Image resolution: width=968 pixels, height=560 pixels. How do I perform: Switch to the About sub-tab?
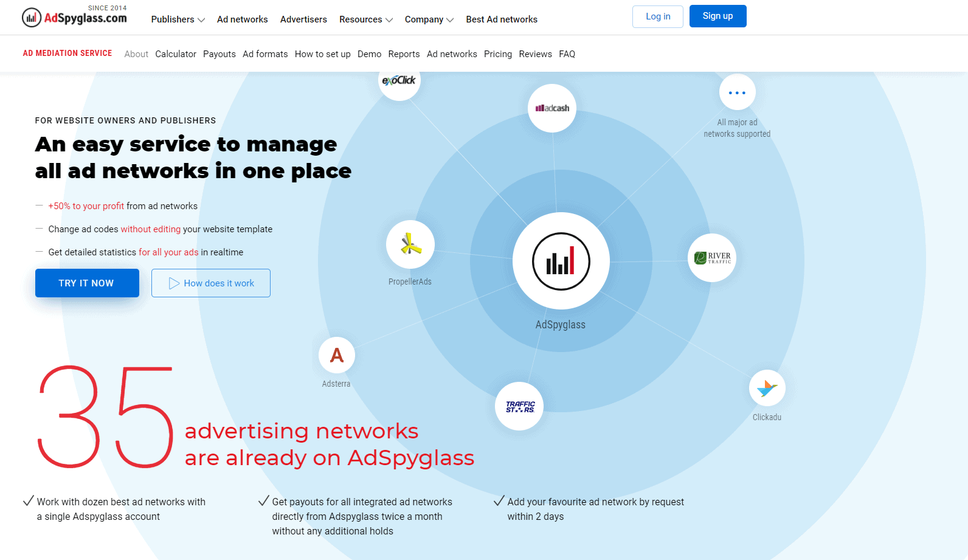pyautogui.click(x=136, y=54)
